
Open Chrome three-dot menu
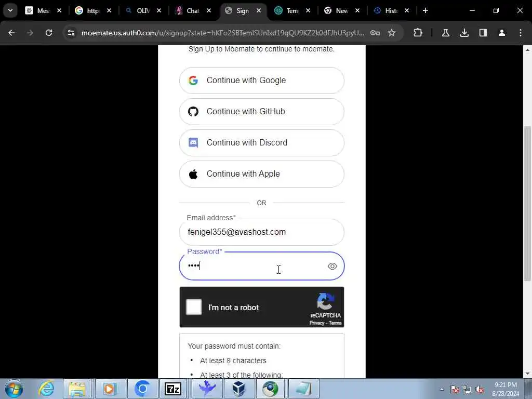[521, 33]
